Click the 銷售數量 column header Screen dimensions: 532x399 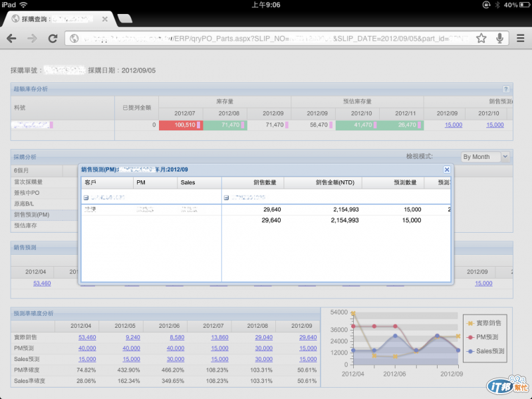(253, 182)
